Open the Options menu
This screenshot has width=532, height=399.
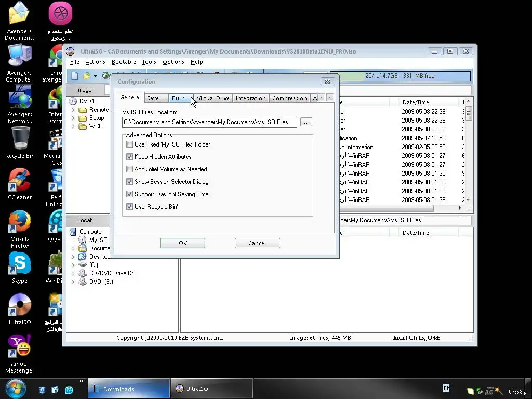click(x=174, y=62)
